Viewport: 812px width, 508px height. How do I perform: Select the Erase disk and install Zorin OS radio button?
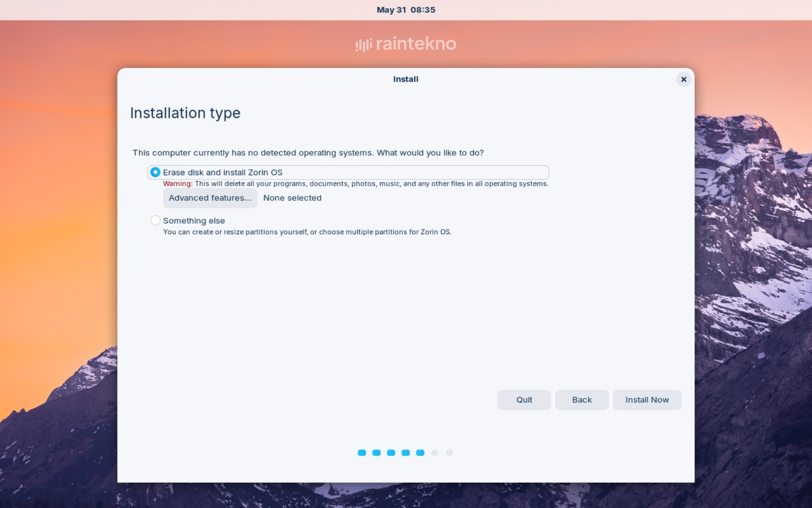coord(155,172)
